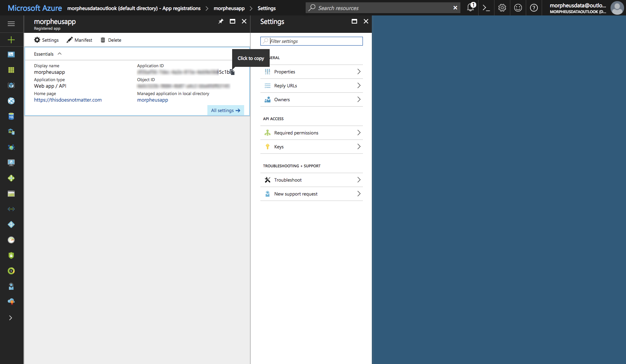Open the help question mark icon
This screenshot has width=626, height=364.
point(534,8)
